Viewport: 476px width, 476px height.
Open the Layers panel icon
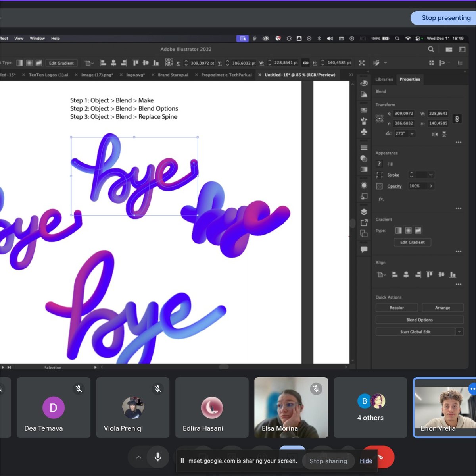tap(364, 212)
